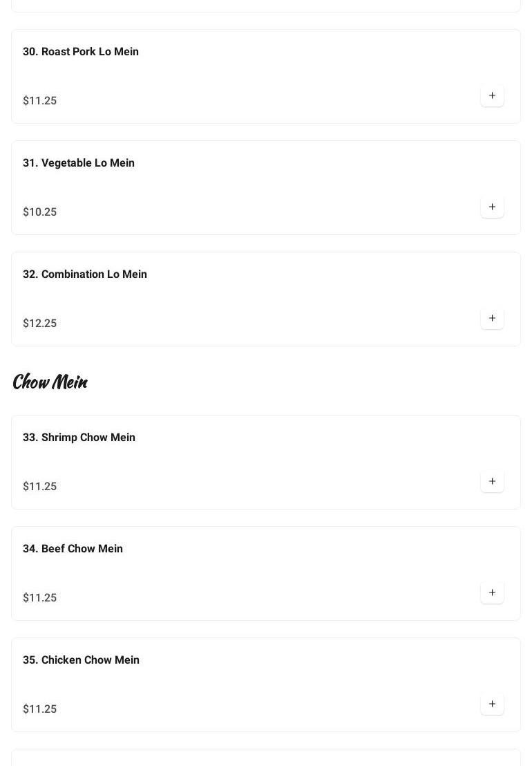Click the Beef Chow Mein price
This screenshot has width=532, height=766.
click(40, 598)
